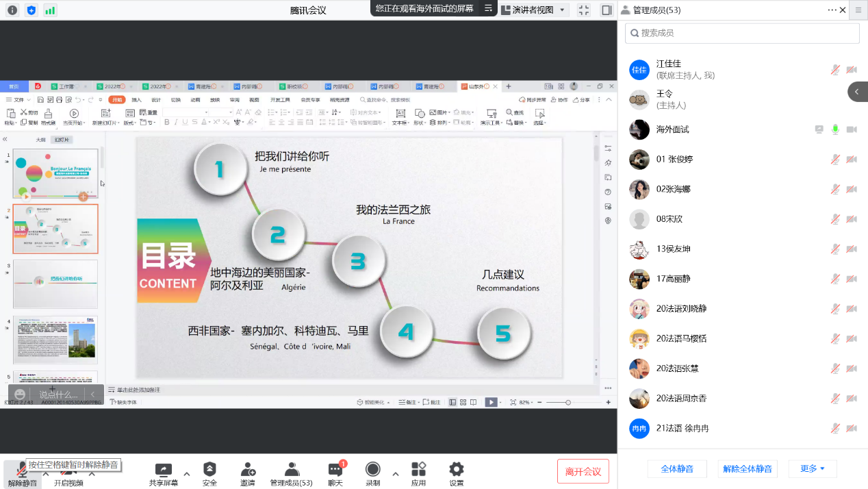Open the Settings (设置) gear icon
This screenshot has width=868, height=489.
(x=456, y=470)
